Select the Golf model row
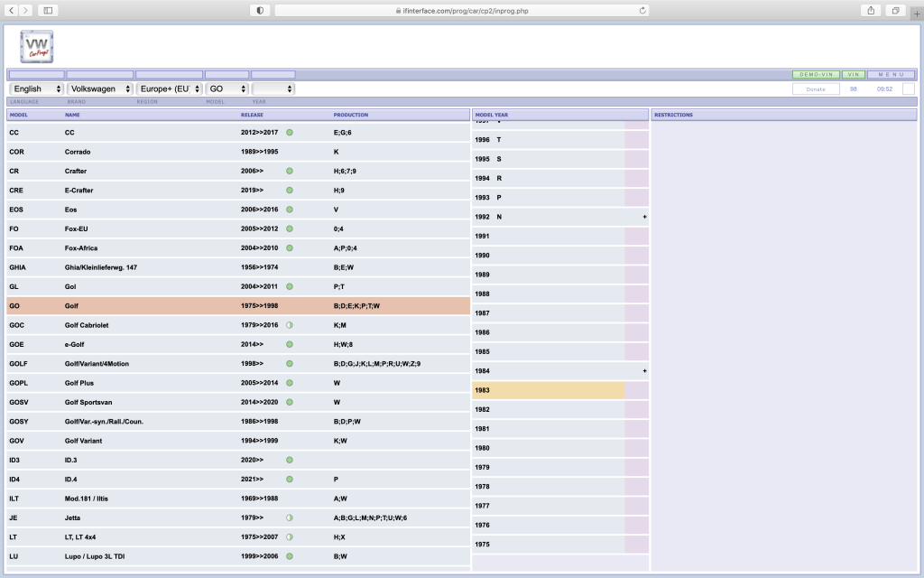This screenshot has height=578, width=924. coord(238,306)
